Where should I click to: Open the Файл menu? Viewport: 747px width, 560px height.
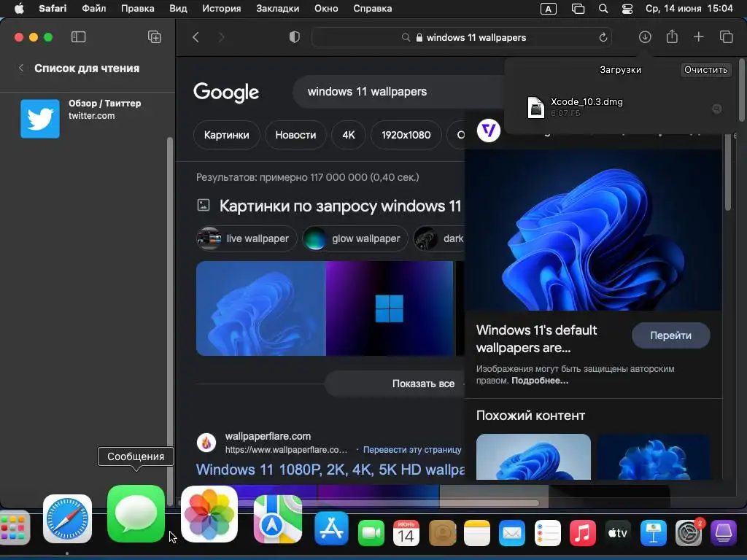click(94, 9)
